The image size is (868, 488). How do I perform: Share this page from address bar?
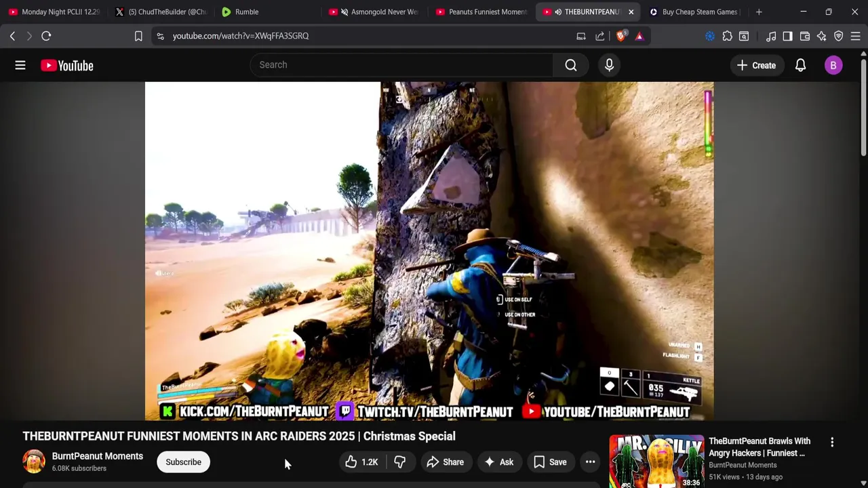(x=600, y=36)
